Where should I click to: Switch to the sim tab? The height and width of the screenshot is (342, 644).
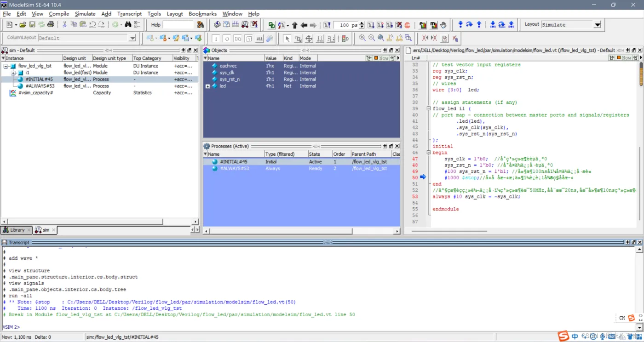pyautogui.click(x=45, y=230)
